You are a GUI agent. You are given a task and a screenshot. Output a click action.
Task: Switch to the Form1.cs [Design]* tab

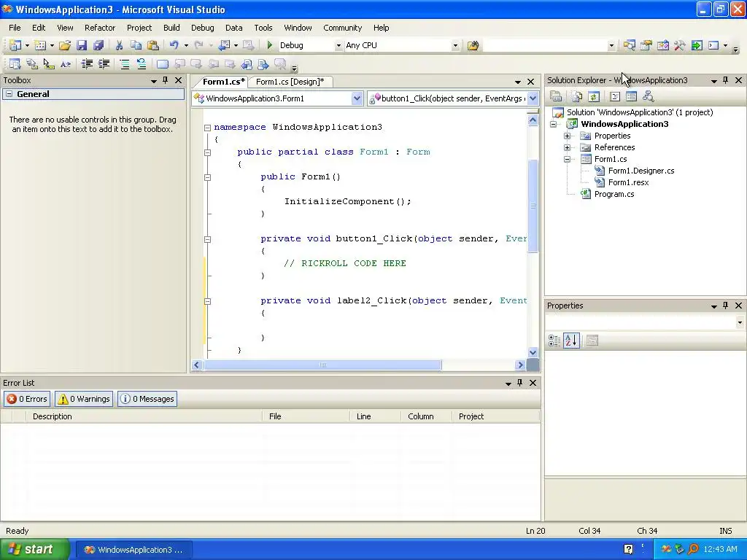(290, 82)
